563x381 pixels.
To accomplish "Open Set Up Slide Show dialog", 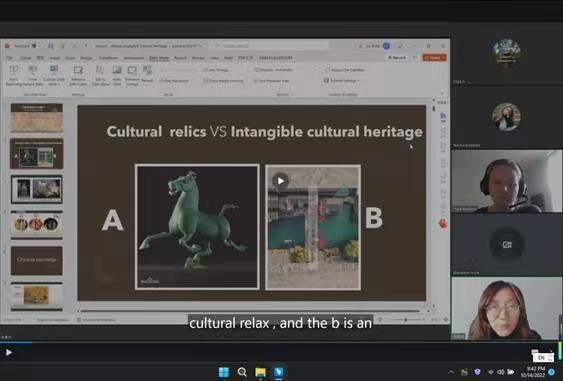I will [100, 75].
